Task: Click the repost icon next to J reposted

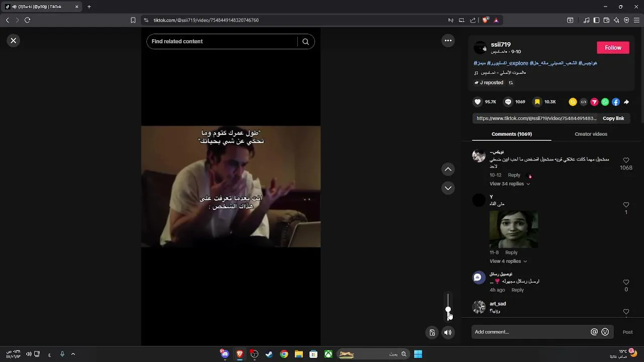Action: (x=511, y=83)
